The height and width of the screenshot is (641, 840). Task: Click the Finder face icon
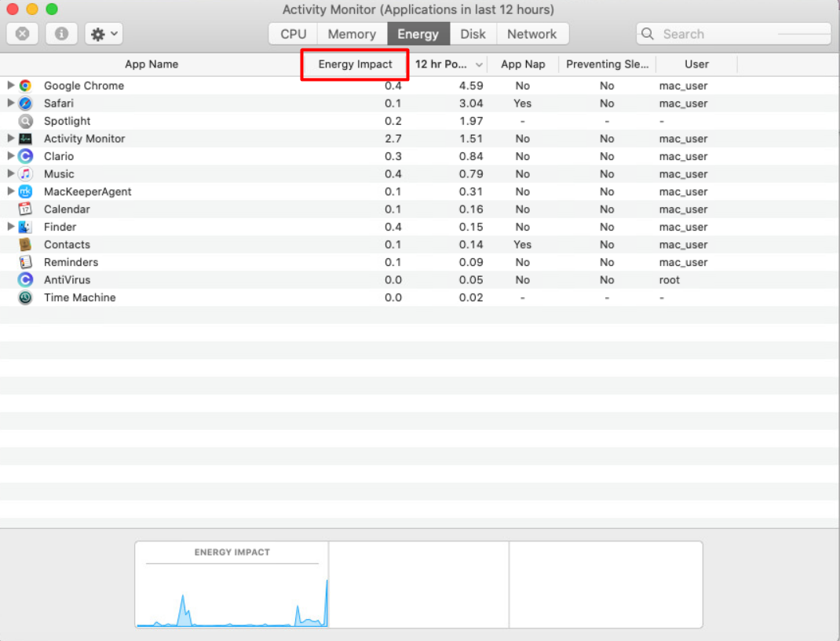pos(25,227)
